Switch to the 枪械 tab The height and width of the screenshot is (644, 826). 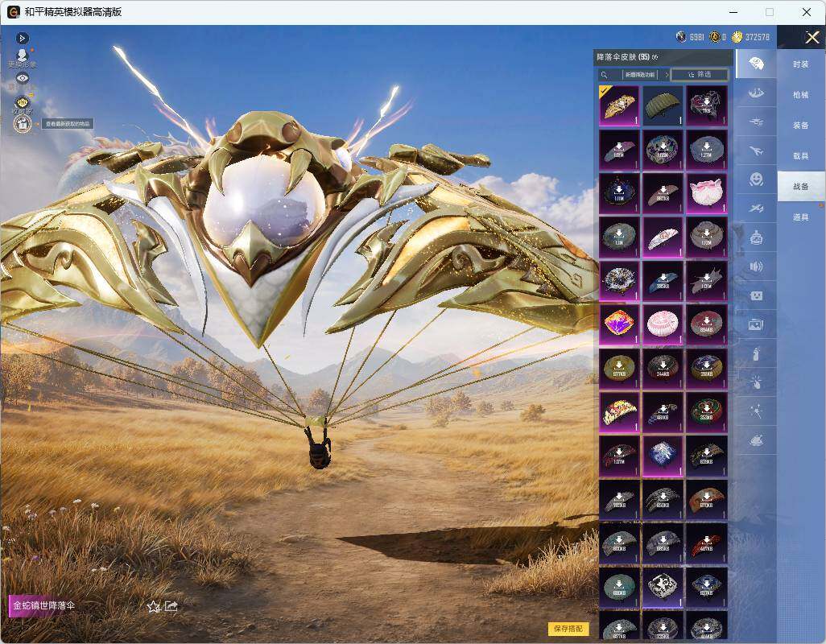click(x=801, y=95)
